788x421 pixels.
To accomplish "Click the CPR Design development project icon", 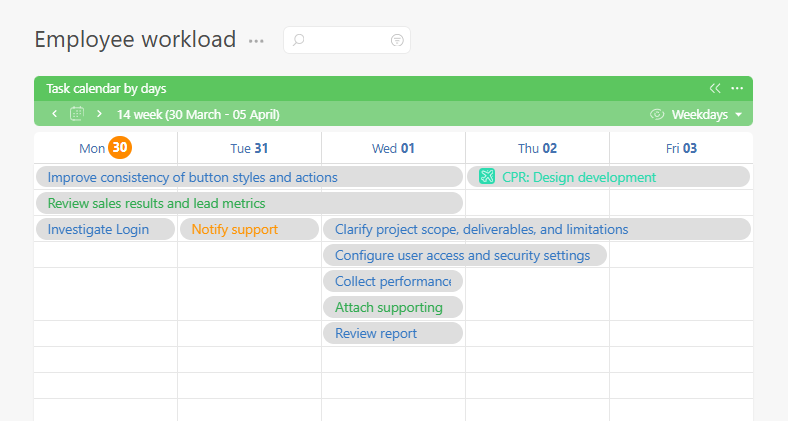I will (487, 177).
